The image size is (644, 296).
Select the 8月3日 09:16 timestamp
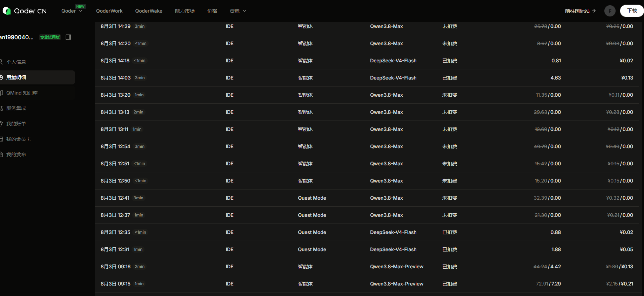click(x=115, y=267)
